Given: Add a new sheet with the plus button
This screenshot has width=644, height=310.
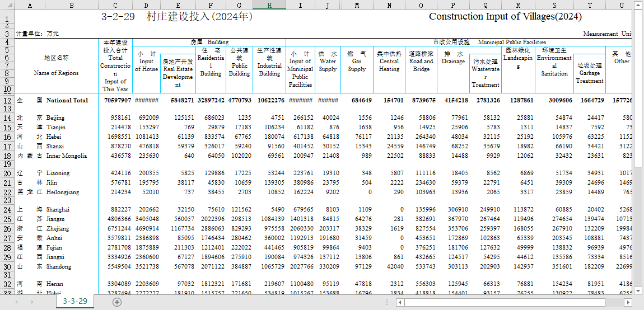Looking at the screenshot, I should 117,302.
